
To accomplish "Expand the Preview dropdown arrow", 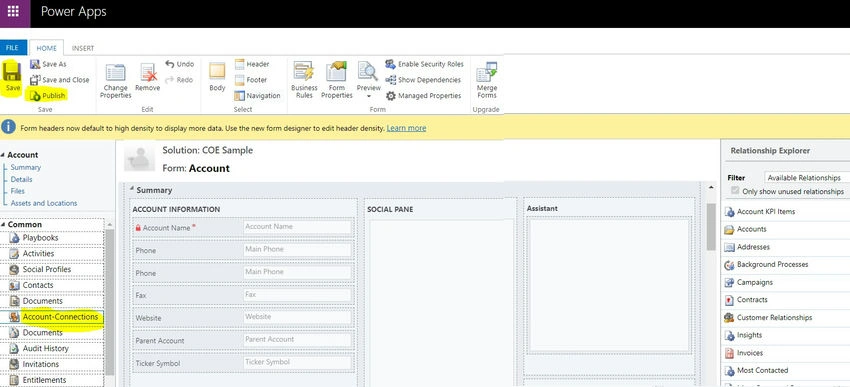I will click(369, 96).
